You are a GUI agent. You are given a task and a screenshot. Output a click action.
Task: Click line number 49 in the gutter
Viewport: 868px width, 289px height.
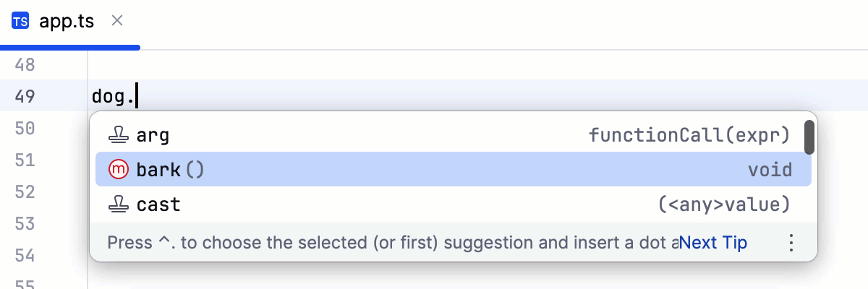25,96
